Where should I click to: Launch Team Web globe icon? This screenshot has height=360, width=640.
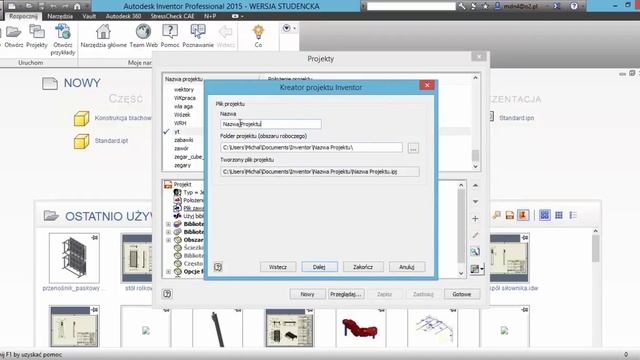(143, 32)
